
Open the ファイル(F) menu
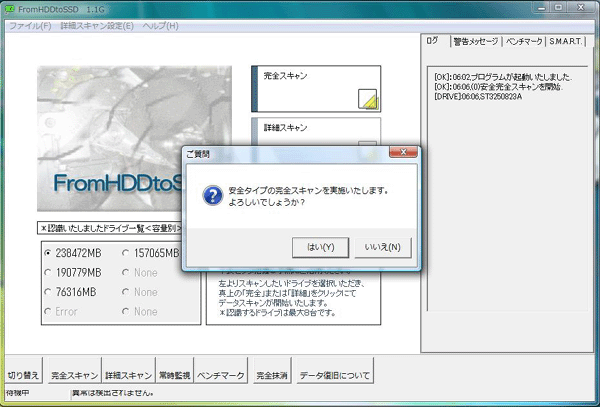[30, 26]
